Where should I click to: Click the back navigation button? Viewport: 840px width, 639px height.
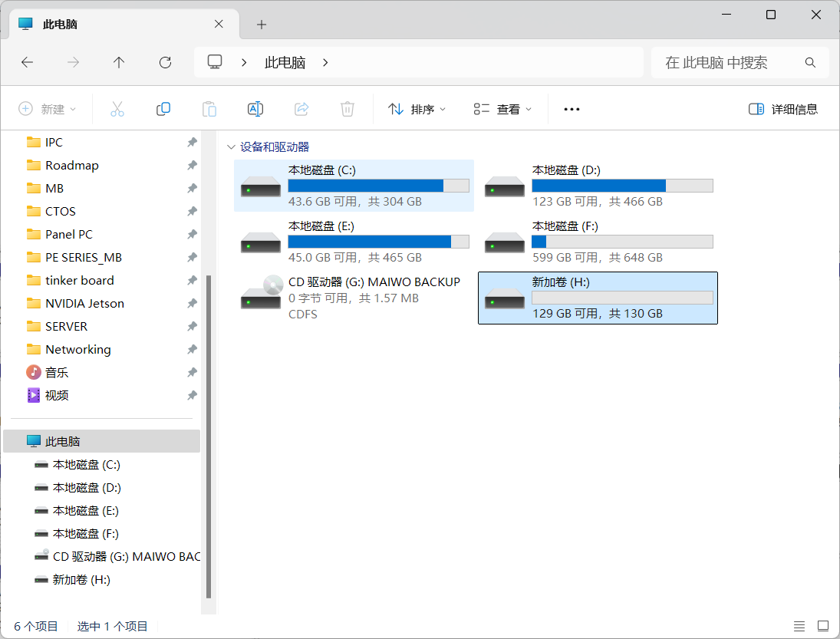coord(28,62)
